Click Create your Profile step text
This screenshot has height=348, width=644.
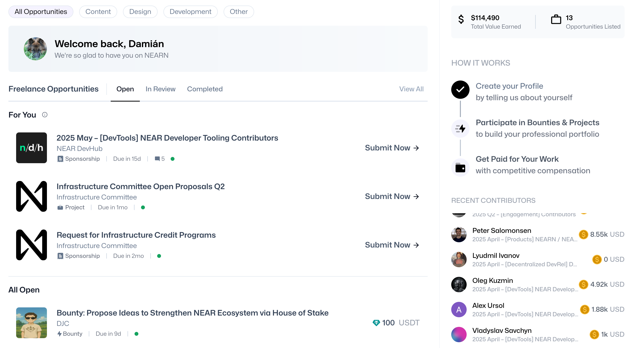(x=509, y=86)
